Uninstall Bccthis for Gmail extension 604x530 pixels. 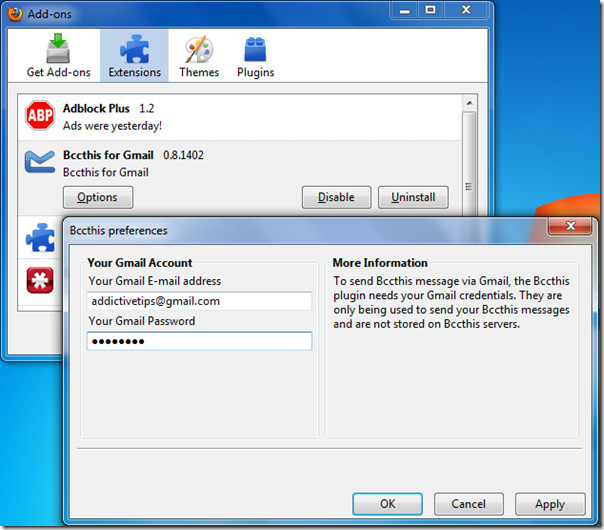pos(413,197)
